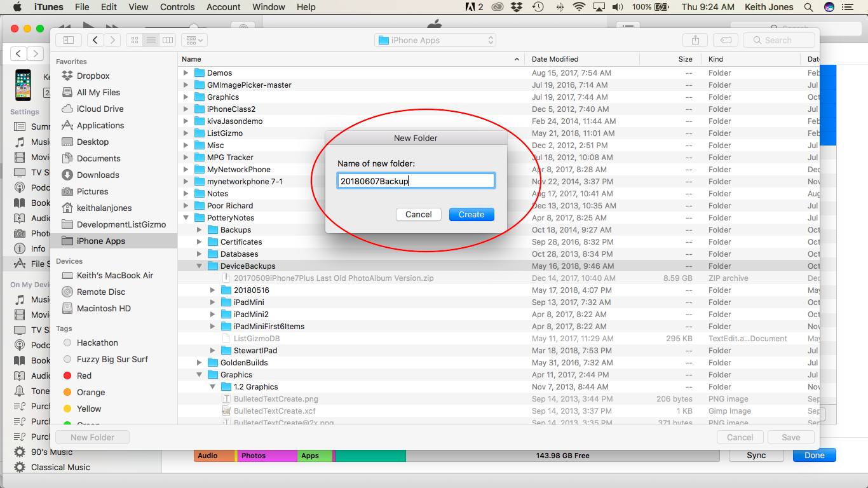Image resolution: width=868 pixels, height=488 pixels.
Task: Open Pictures from the sidebar
Action: (93, 191)
